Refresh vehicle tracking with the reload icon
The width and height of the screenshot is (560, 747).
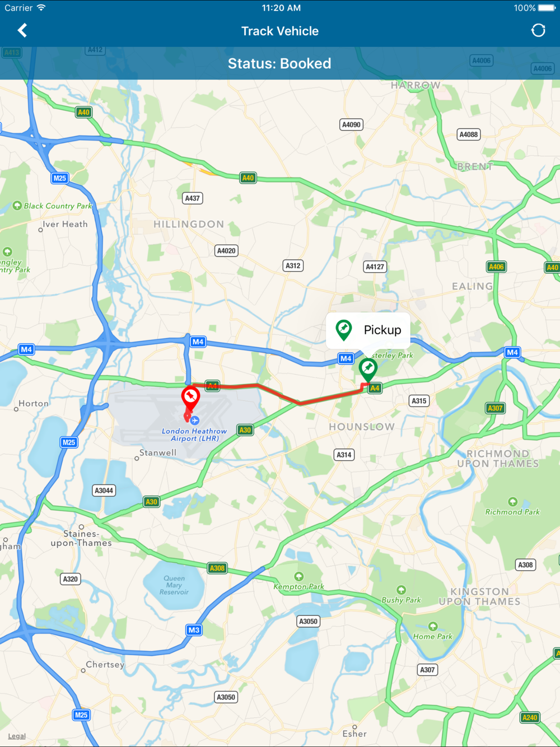[x=538, y=30]
